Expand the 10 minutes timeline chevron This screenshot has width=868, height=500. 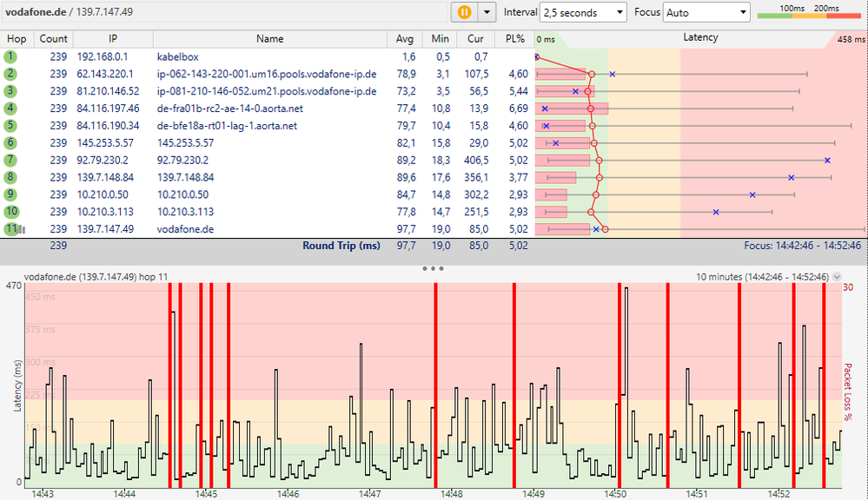(837, 277)
